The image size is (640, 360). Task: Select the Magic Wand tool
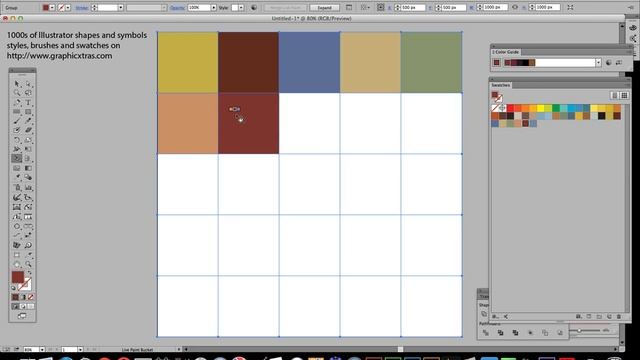click(17, 93)
